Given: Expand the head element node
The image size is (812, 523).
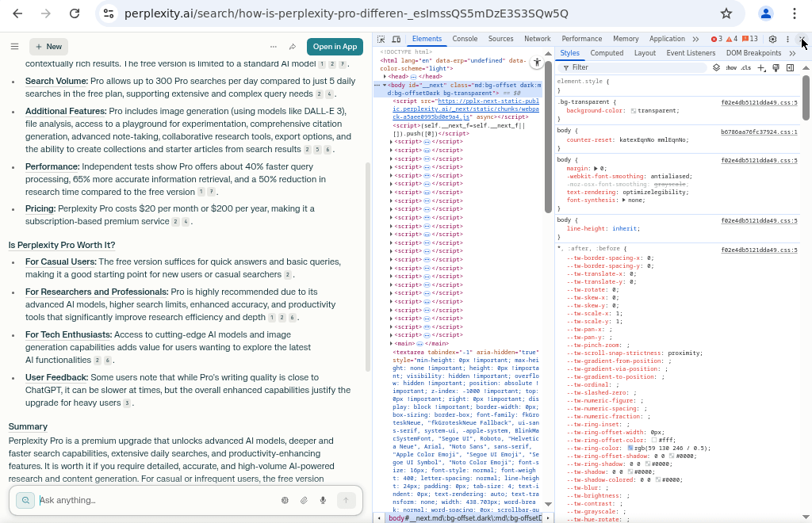Looking at the screenshot, I should click(385, 77).
